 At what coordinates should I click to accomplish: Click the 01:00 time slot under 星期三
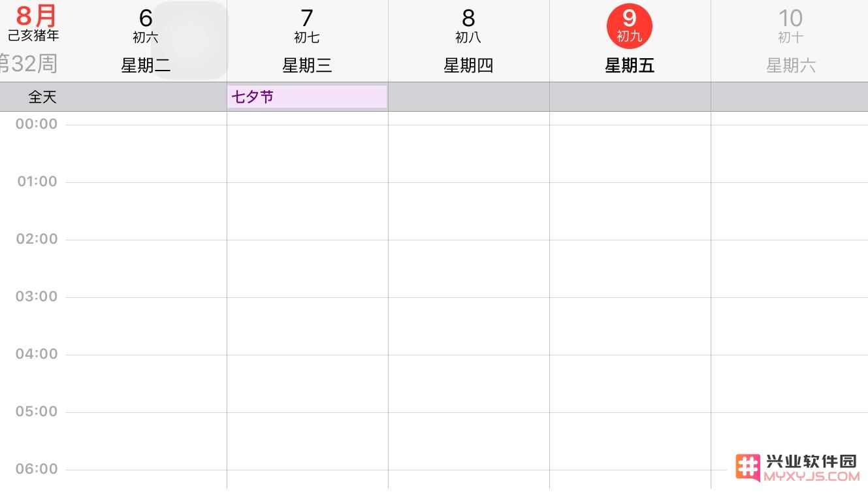point(307,211)
